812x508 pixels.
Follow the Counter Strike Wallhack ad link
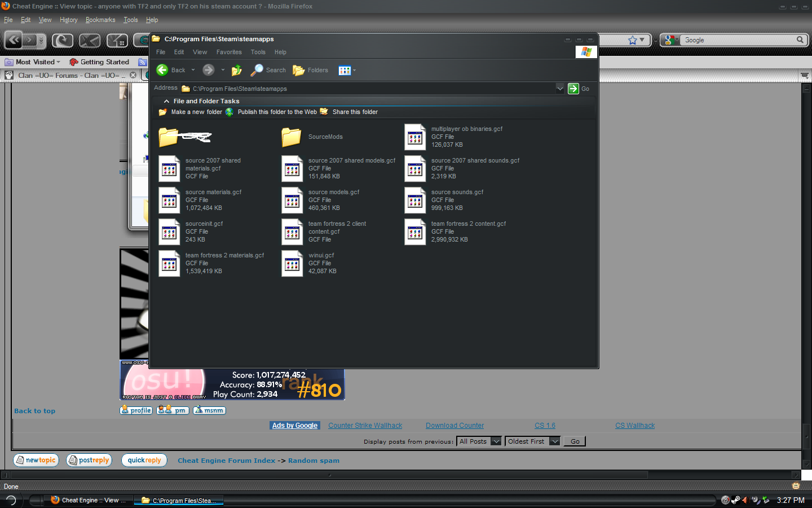click(x=365, y=426)
